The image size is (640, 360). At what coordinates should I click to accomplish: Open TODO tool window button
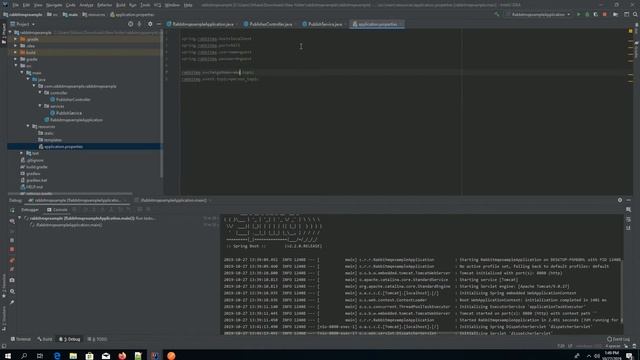98,339
